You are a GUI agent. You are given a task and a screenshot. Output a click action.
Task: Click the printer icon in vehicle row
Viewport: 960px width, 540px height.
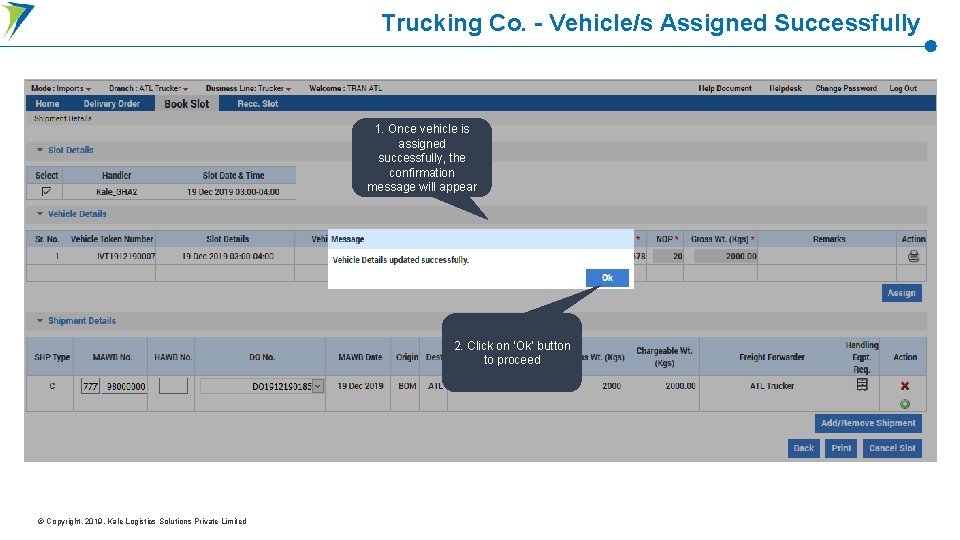(x=913, y=256)
